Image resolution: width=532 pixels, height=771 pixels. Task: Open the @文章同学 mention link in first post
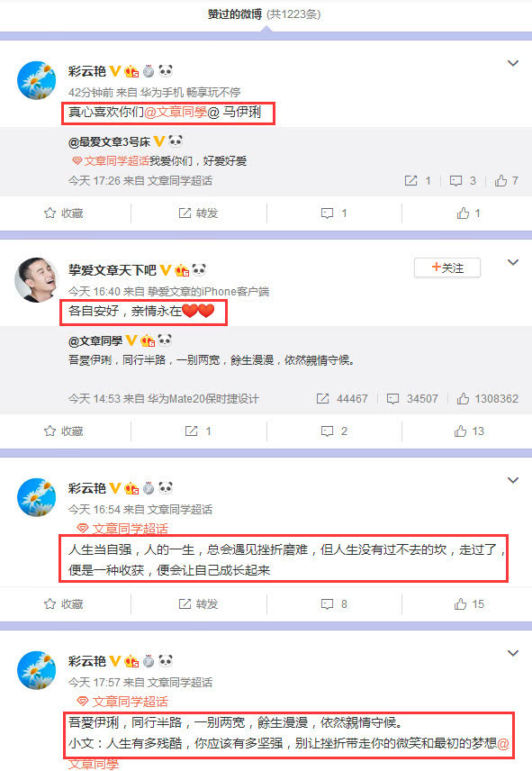(176, 112)
